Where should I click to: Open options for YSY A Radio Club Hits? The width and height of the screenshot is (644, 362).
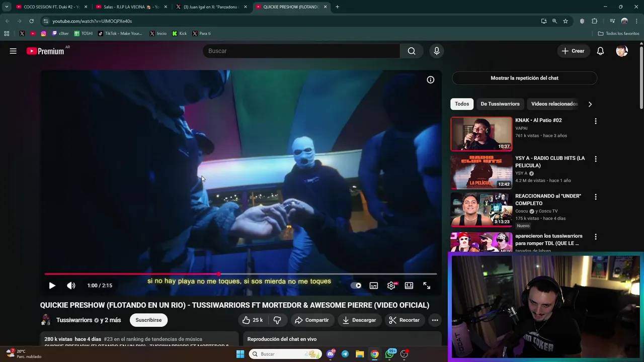point(596,159)
